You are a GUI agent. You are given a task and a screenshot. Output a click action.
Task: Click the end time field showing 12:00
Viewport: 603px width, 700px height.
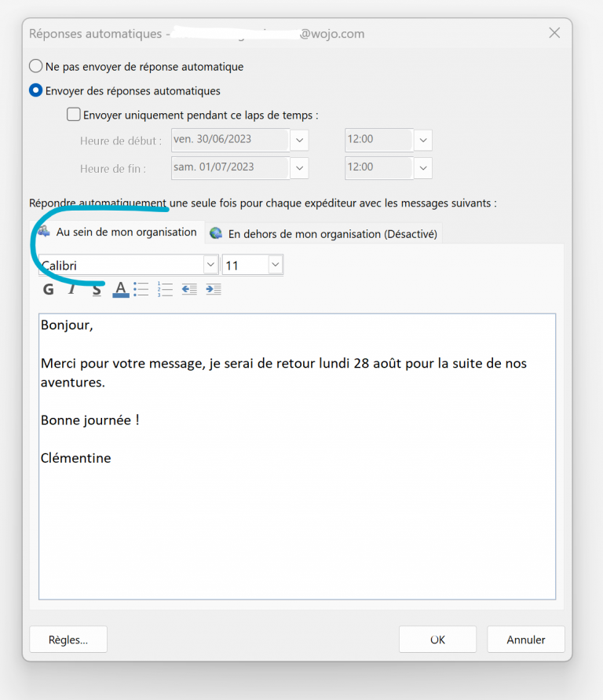click(379, 168)
